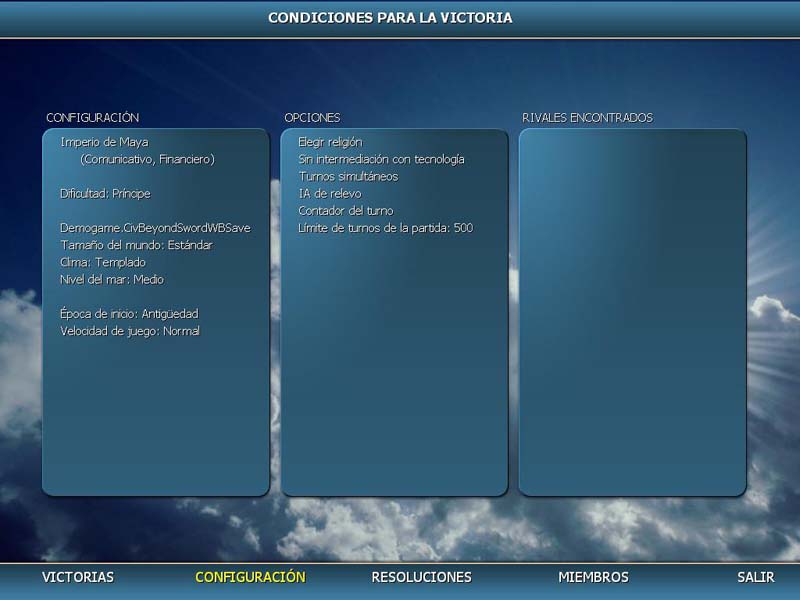Click the 'RIVALES ENCONTRADOS' panel heading
Image resolution: width=800 pixels, height=600 pixels.
(587, 117)
